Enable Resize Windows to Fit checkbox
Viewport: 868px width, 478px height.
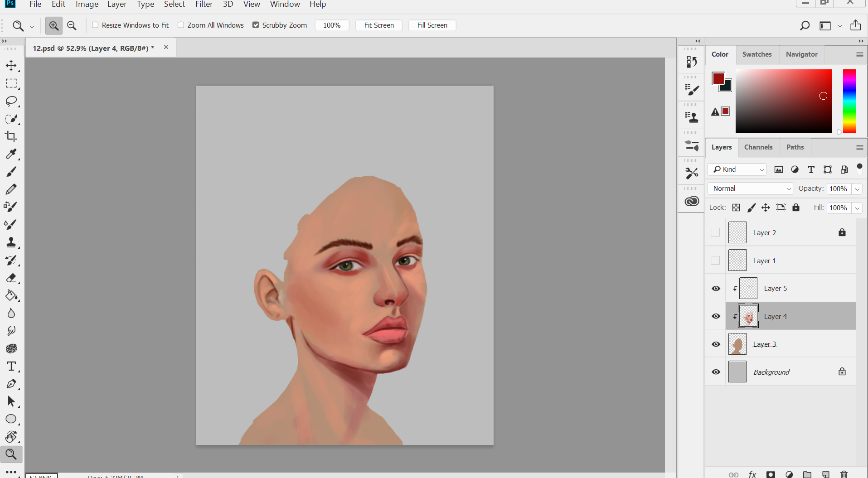click(x=95, y=25)
